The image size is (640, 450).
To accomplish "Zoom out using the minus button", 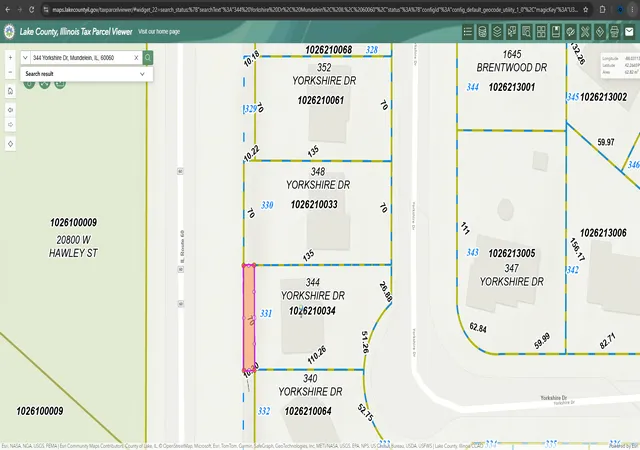I will [x=11, y=72].
